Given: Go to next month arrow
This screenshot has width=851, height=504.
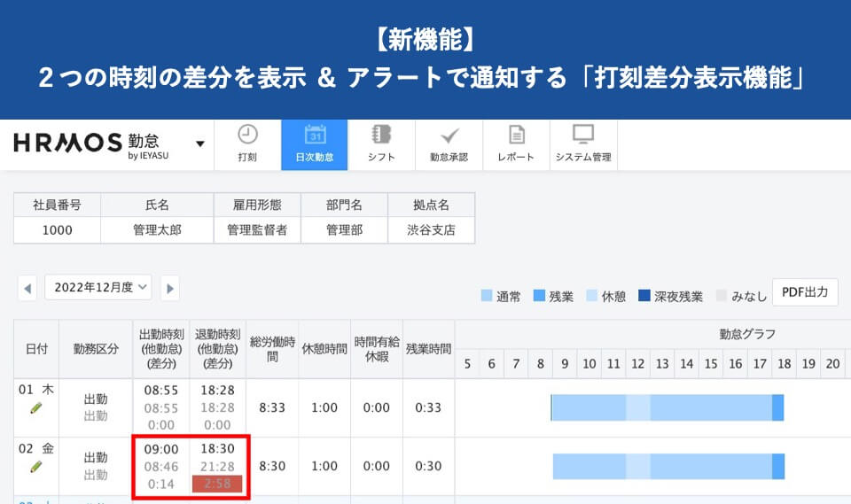Looking at the screenshot, I should coord(170,288).
